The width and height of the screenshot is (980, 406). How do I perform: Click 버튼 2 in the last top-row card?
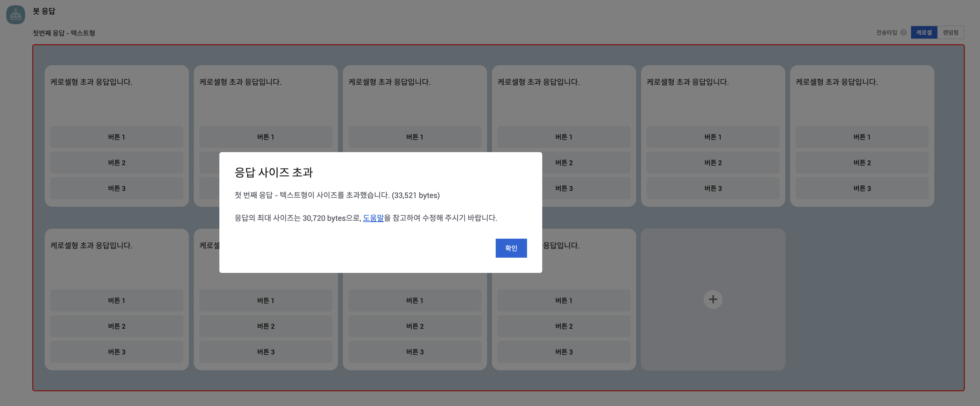tap(862, 163)
